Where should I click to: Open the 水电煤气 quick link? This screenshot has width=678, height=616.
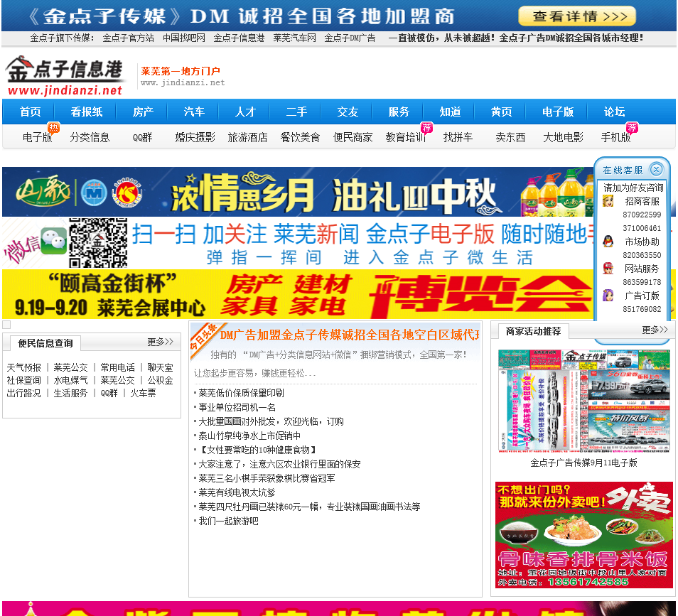point(70,380)
